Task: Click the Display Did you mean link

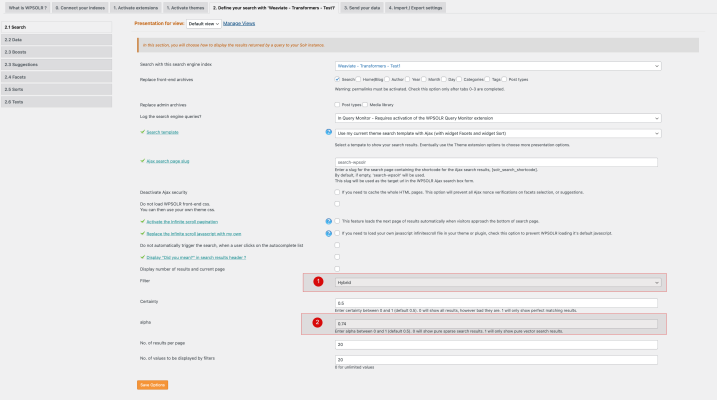Action: 196,257
